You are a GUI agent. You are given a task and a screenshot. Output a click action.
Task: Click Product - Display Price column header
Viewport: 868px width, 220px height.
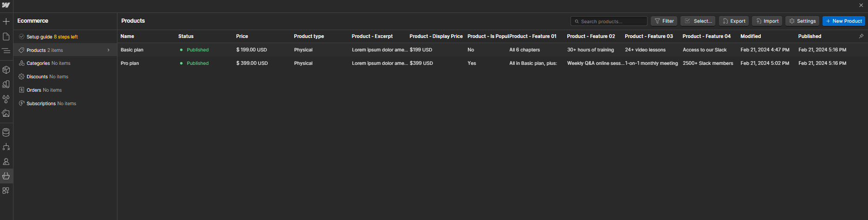pyautogui.click(x=436, y=36)
